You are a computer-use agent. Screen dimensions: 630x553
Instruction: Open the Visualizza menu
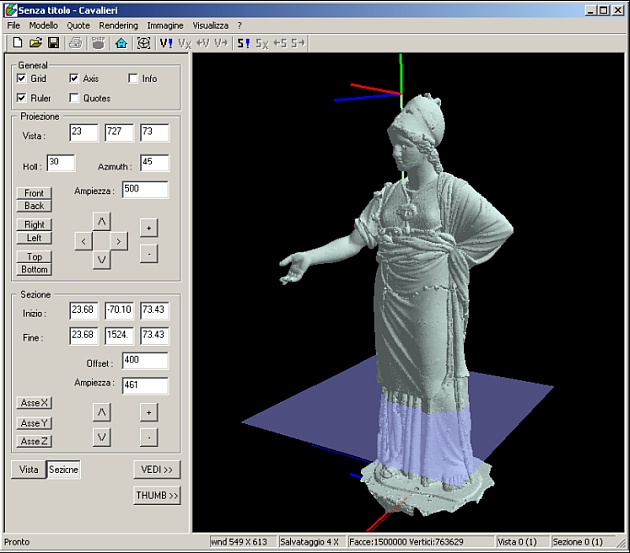point(211,26)
